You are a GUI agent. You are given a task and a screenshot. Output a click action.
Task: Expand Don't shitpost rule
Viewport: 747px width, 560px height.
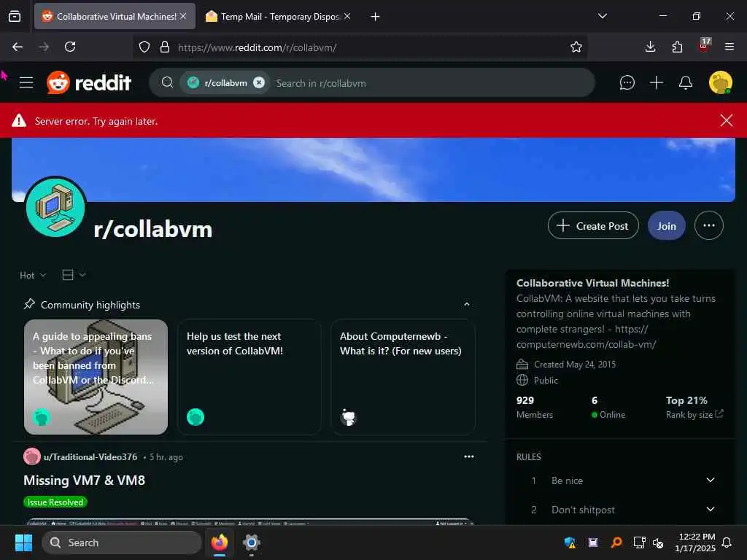coord(710,509)
